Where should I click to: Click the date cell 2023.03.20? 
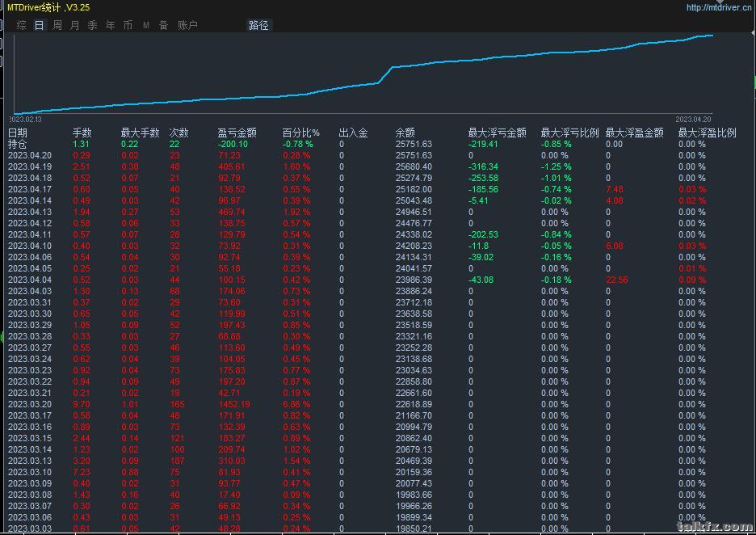[x=29, y=404]
